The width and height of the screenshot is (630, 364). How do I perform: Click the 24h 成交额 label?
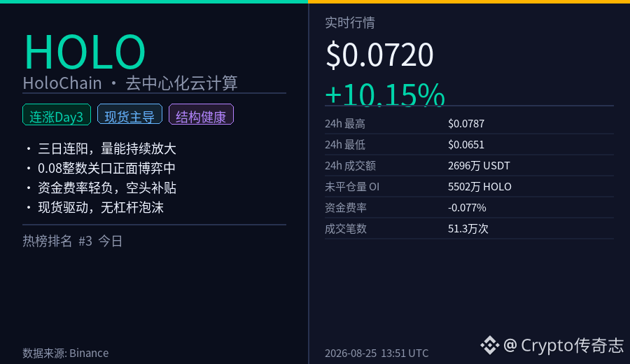coord(350,165)
